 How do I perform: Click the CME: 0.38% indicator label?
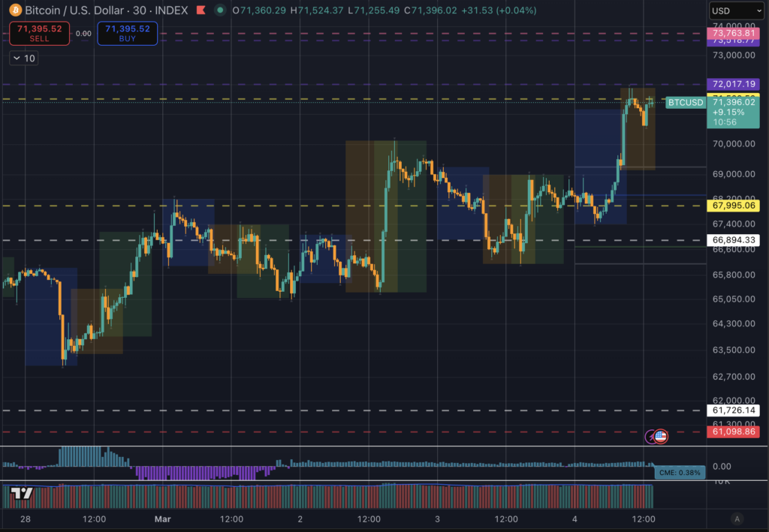coord(678,472)
